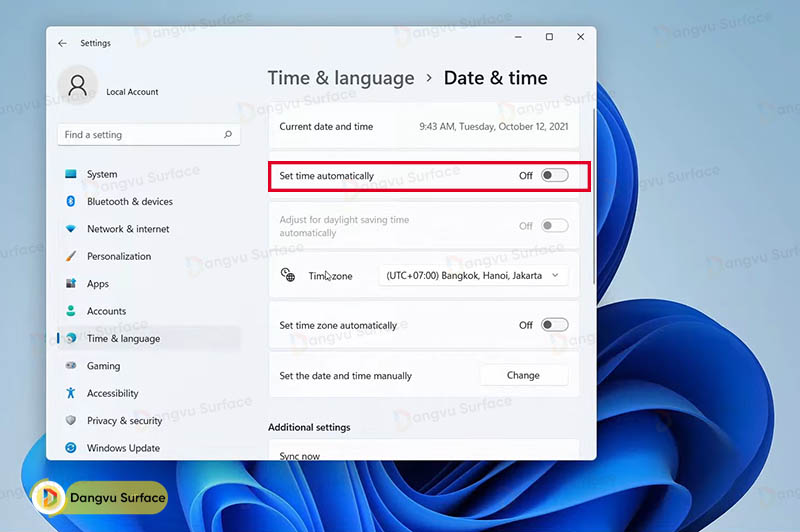Select Time & language in sidebar
This screenshot has height=532, width=800.
click(x=148, y=338)
